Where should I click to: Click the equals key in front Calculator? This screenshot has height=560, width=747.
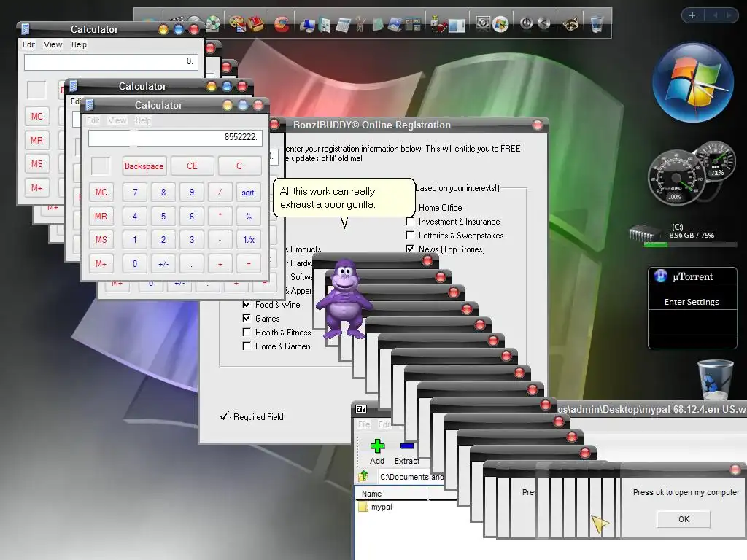click(248, 263)
